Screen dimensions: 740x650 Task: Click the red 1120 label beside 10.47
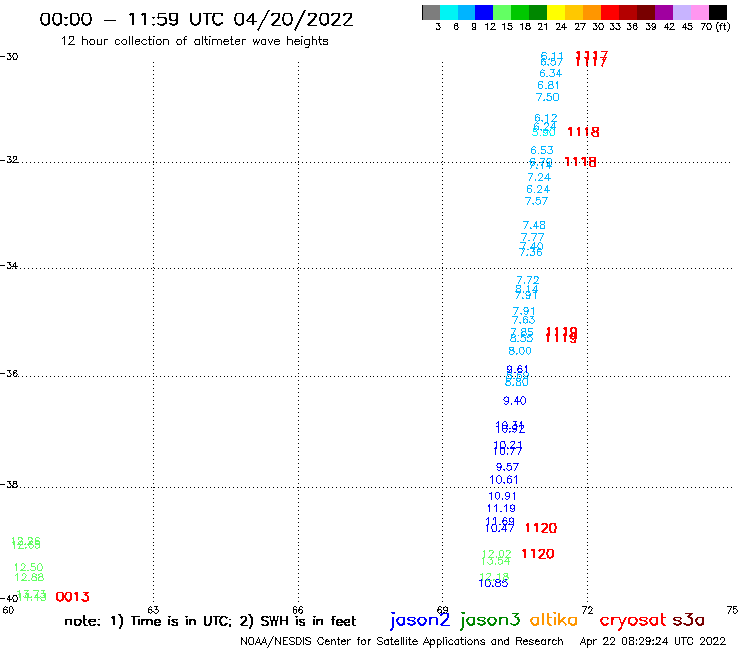(541, 528)
